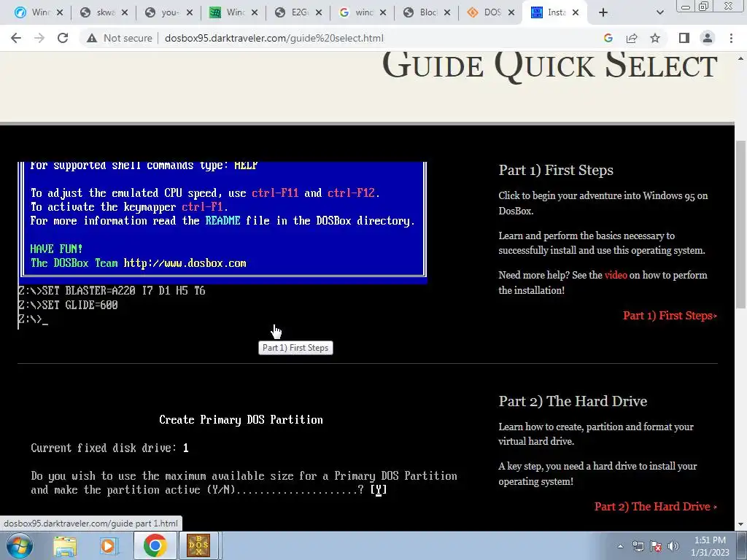
Task: Click the Part 1) First Steps heading
Action: [555, 170]
